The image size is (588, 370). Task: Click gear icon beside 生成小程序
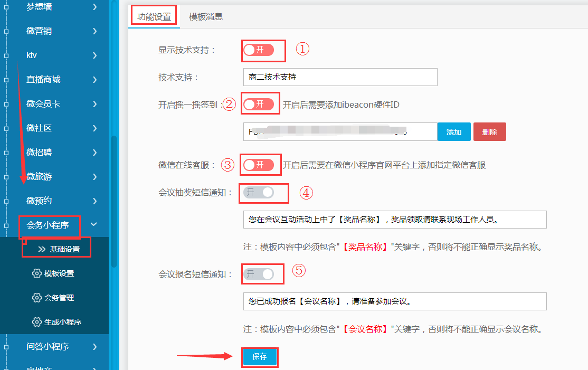[36, 322]
